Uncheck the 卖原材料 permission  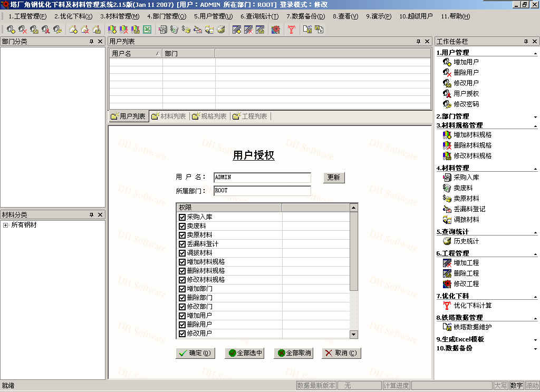182,235
